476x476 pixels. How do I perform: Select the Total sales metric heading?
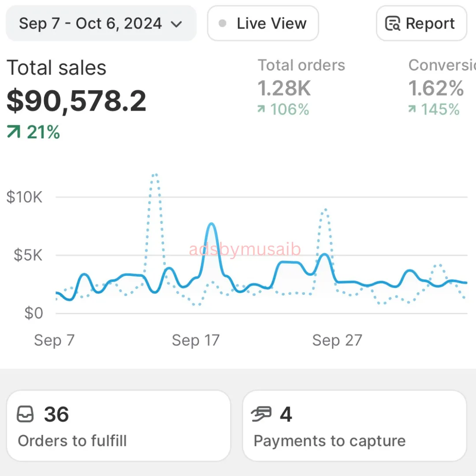[56, 68]
